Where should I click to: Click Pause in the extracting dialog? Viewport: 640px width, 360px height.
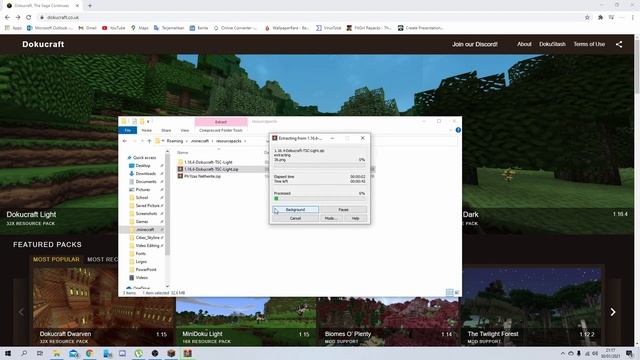click(x=343, y=209)
